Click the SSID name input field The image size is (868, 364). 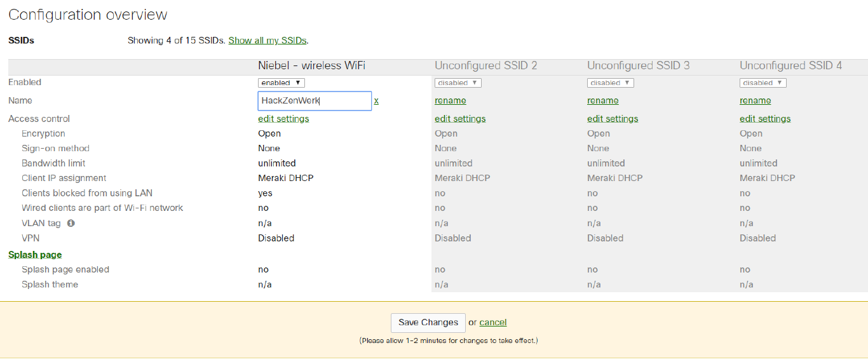[315, 101]
